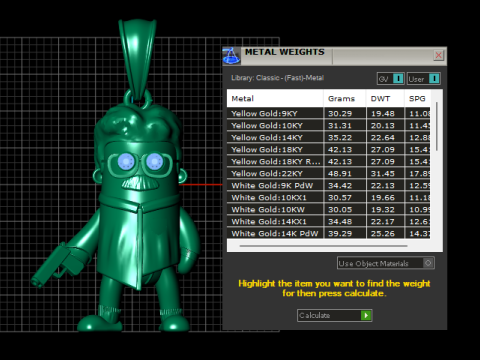Select the Yellow Gold:14KY row
480x360 pixels.
point(328,137)
